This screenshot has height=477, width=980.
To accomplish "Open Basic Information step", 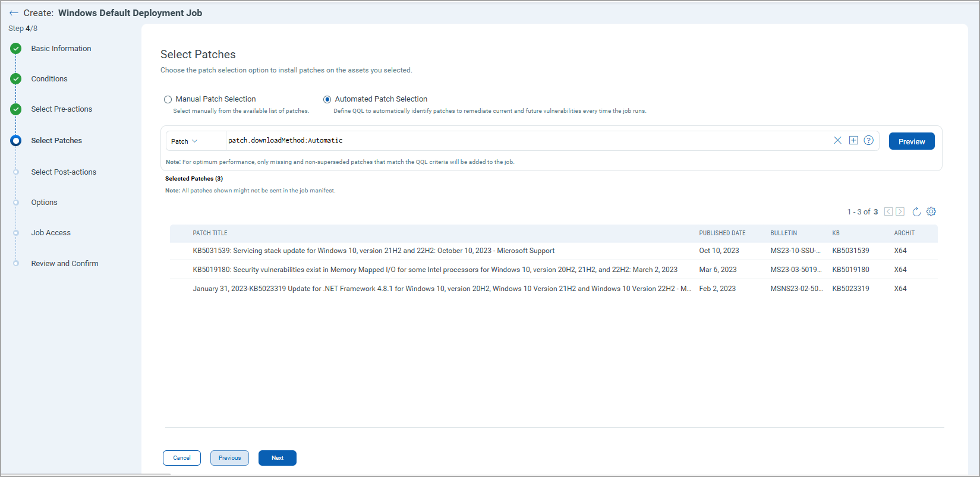I will [x=61, y=49].
